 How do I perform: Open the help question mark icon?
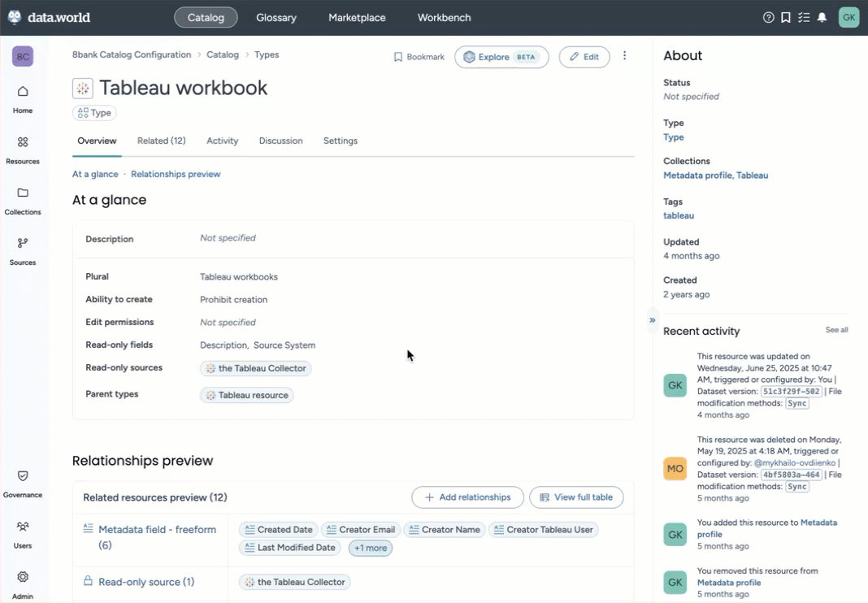769,17
